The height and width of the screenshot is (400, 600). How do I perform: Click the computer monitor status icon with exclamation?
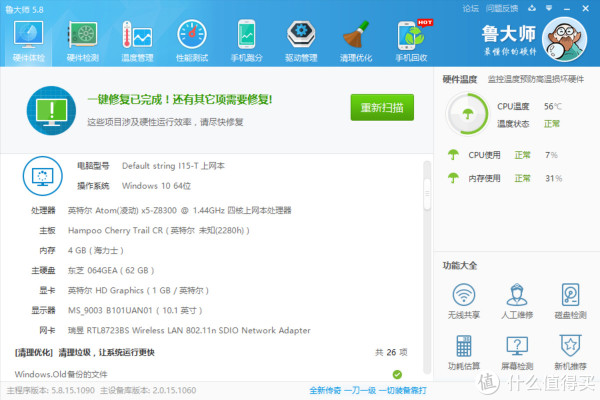(51, 111)
